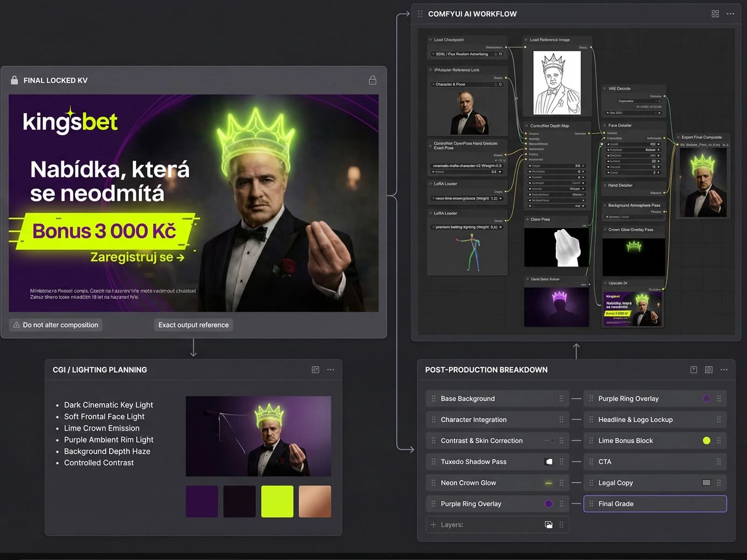
Task: Click Do not alter composition button
Action: [x=56, y=325]
